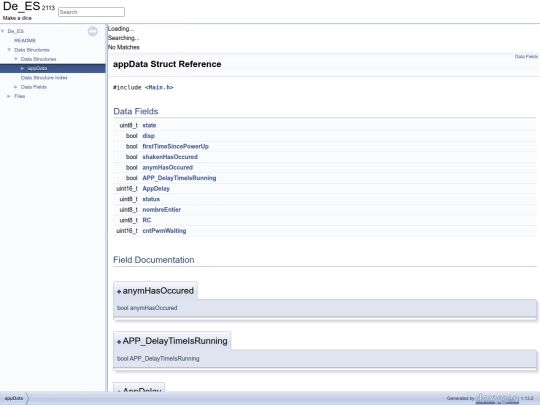Click anymHasOccured permalink diamond
Image resolution: width=540 pixels, height=405 pixels.
click(119, 291)
